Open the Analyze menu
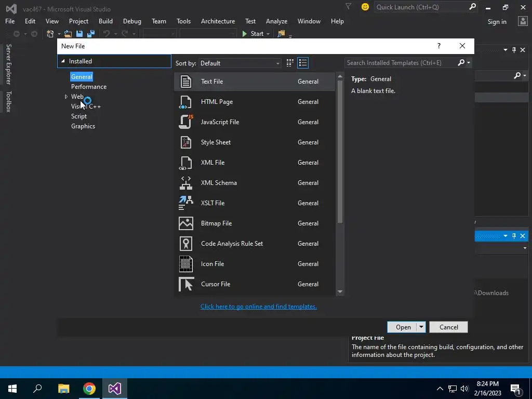 pyautogui.click(x=276, y=21)
